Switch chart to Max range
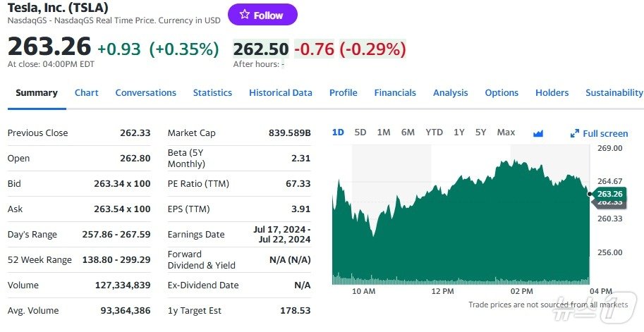This screenshot has height=332, width=644. (506, 133)
